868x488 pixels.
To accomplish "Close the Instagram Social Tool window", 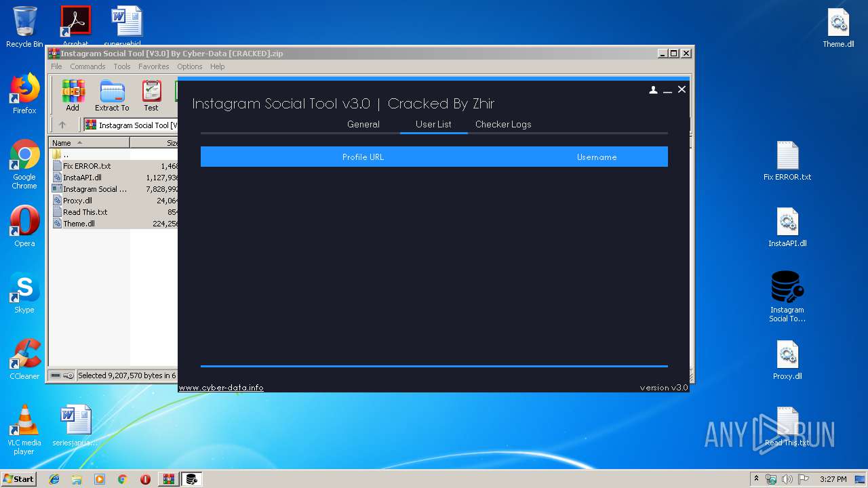I will pyautogui.click(x=682, y=89).
